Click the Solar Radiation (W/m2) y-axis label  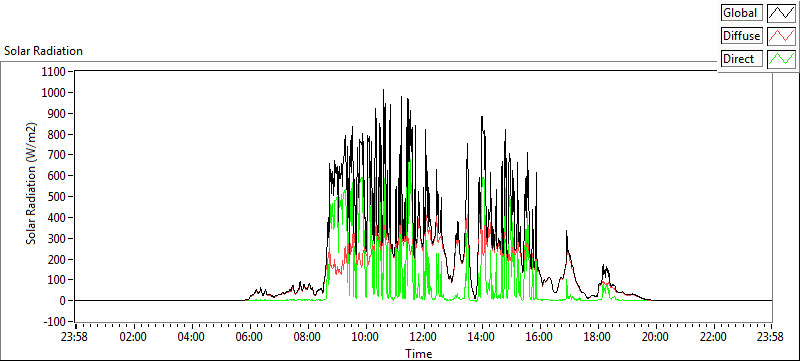(32, 184)
